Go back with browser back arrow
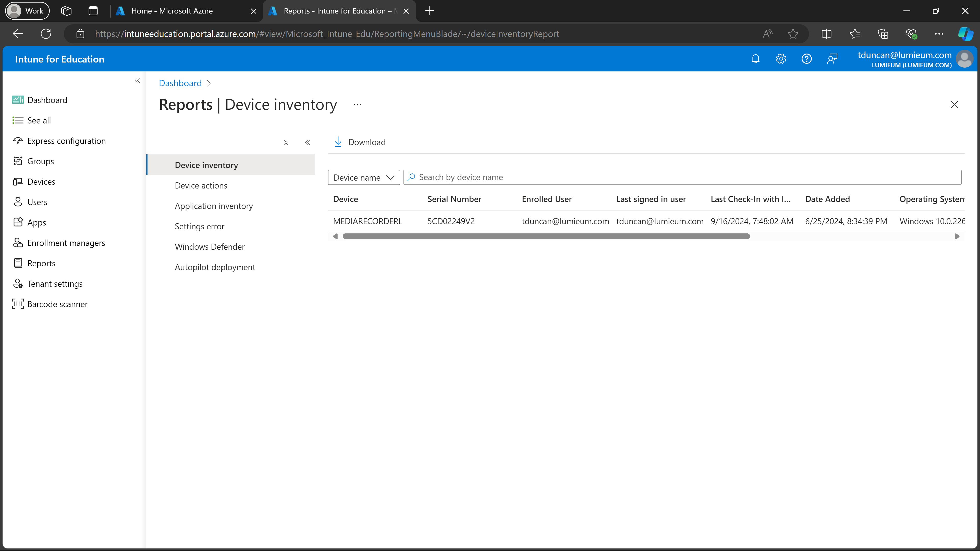The height and width of the screenshot is (551, 980). [x=18, y=34]
